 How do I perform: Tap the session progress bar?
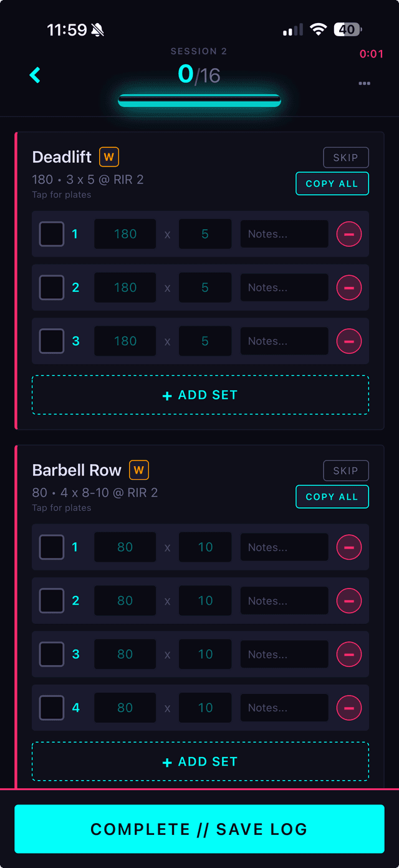199,99
